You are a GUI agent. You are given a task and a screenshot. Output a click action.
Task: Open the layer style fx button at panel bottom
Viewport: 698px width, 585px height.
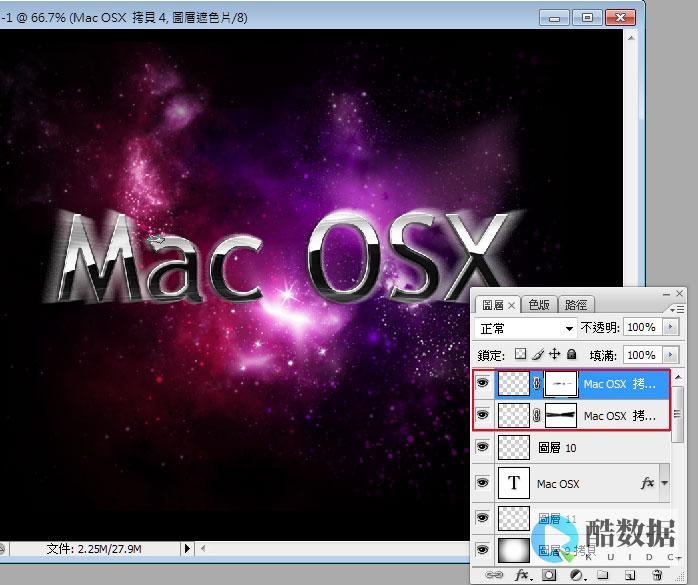click(523, 575)
